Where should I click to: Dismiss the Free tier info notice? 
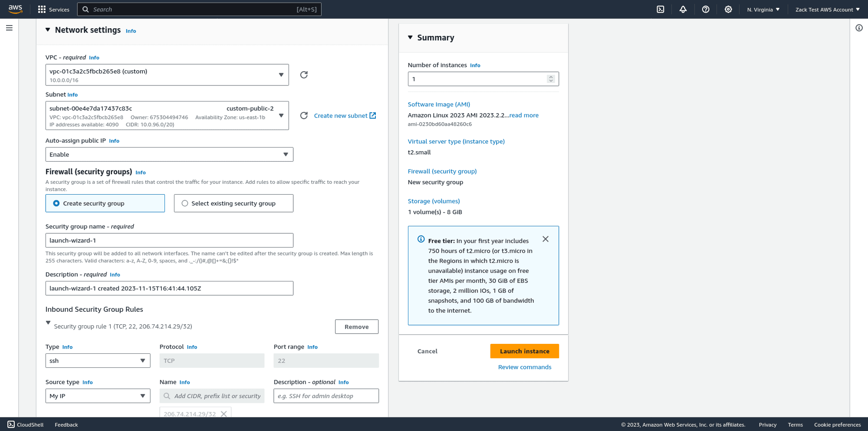(x=546, y=239)
